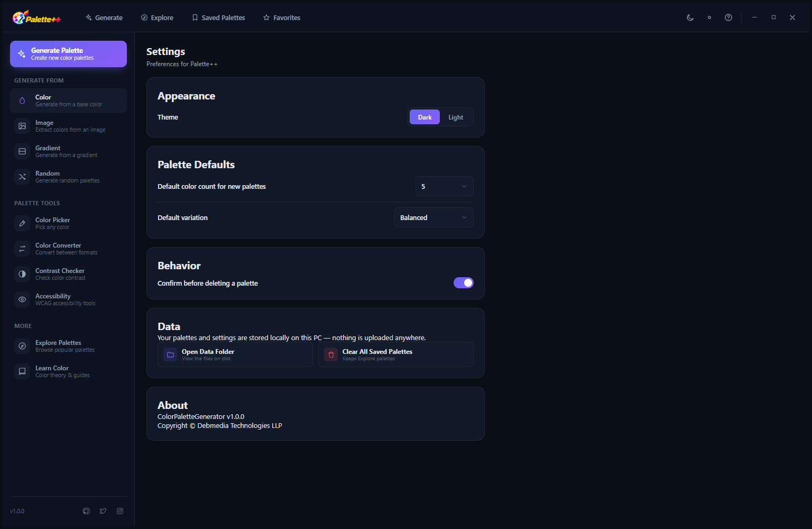
Task: Click the Random shuffle icon
Action: click(22, 177)
